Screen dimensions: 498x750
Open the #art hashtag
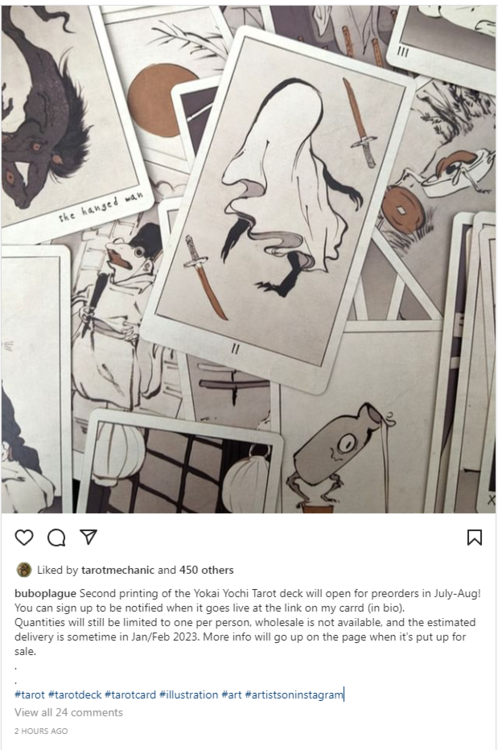(232, 695)
